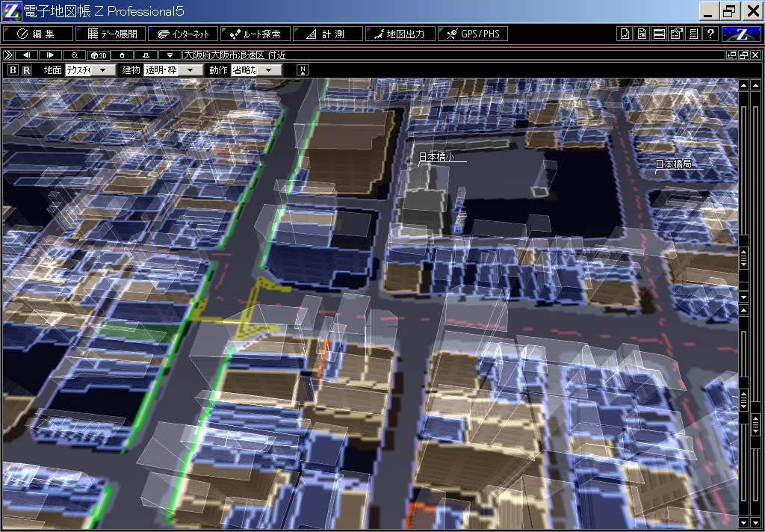Expand the panel with double-chevron icon
The height and width of the screenshot is (532, 765).
click(x=7, y=55)
